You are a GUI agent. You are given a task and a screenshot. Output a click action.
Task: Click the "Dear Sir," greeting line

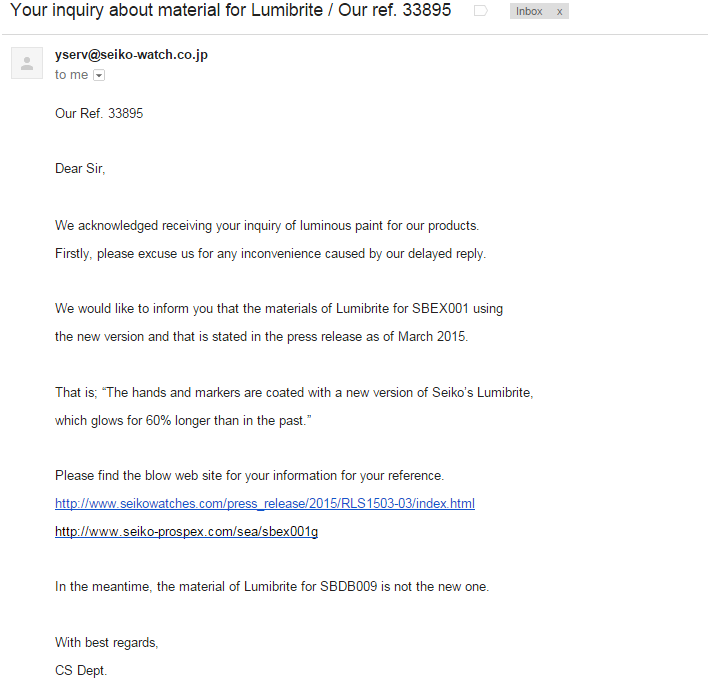click(x=80, y=168)
